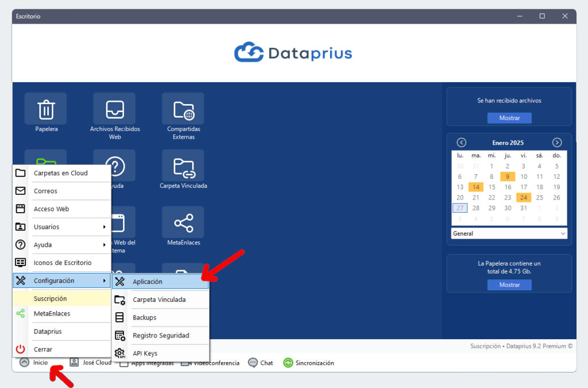Viewport: 588px width, 388px height.
Task: Expand the Ayuda submenu arrow
Action: pyautogui.click(x=105, y=245)
